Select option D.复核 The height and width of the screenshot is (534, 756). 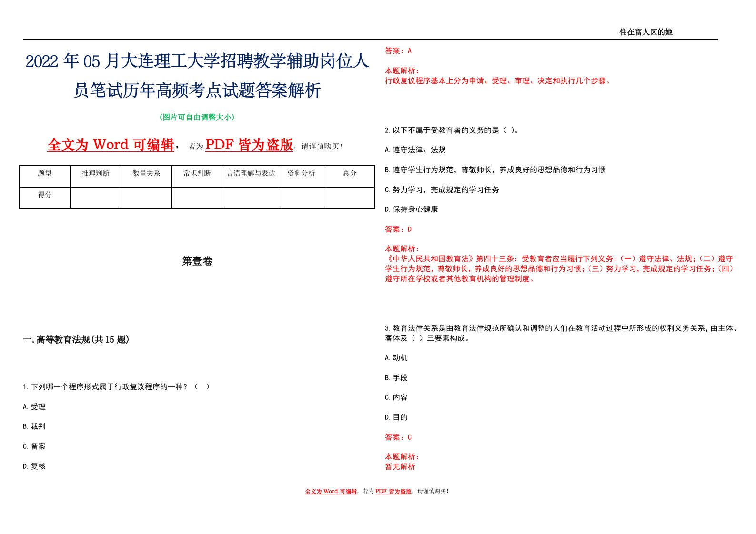(34, 466)
